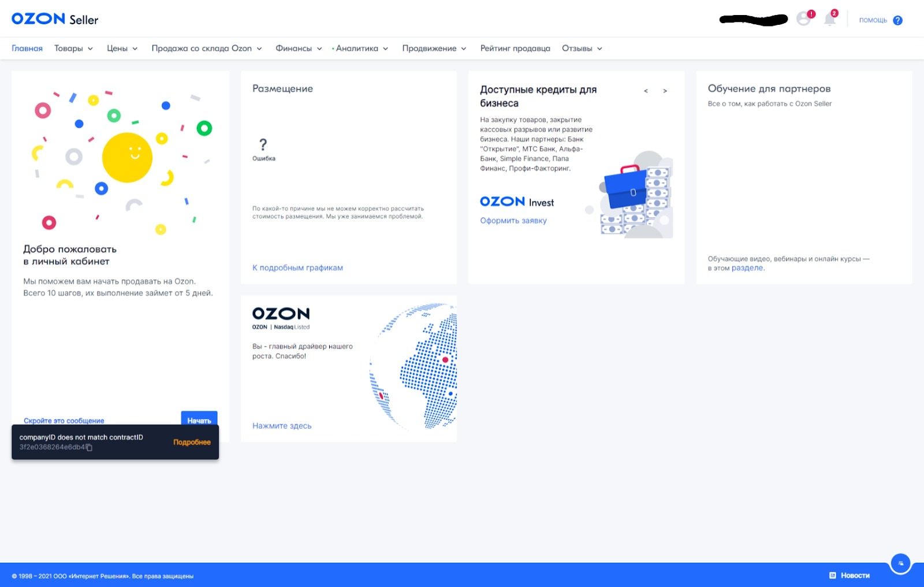The image size is (924, 587).
Task: Open the user profile avatar icon
Action: pyautogui.click(x=803, y=19)
